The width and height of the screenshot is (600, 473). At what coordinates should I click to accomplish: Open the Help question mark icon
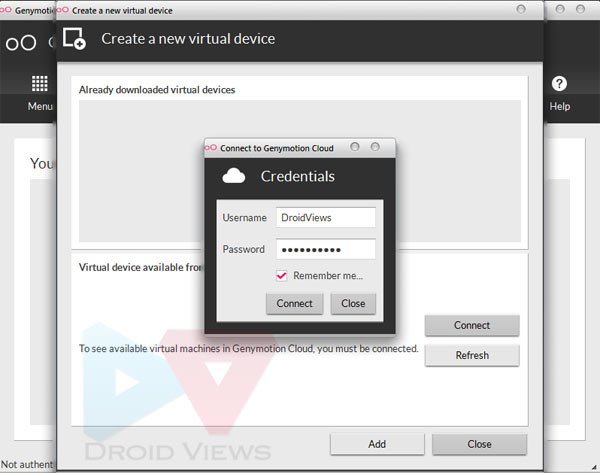559,83
